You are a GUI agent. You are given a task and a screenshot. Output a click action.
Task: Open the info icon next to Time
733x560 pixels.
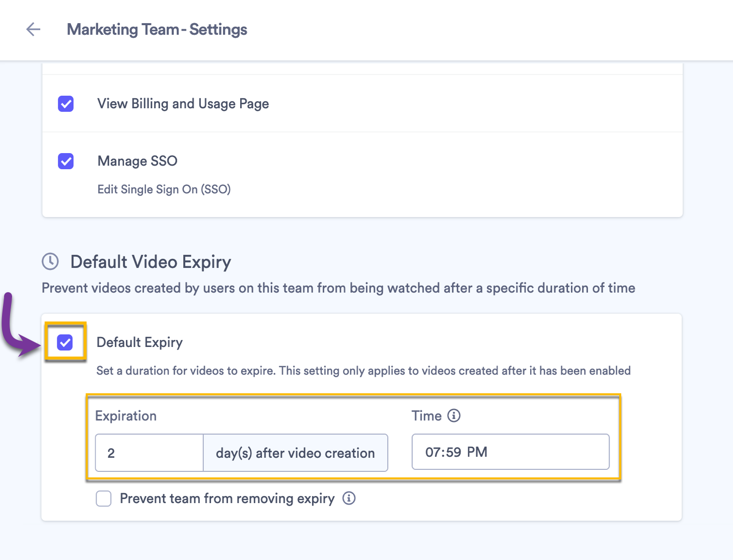454,415
